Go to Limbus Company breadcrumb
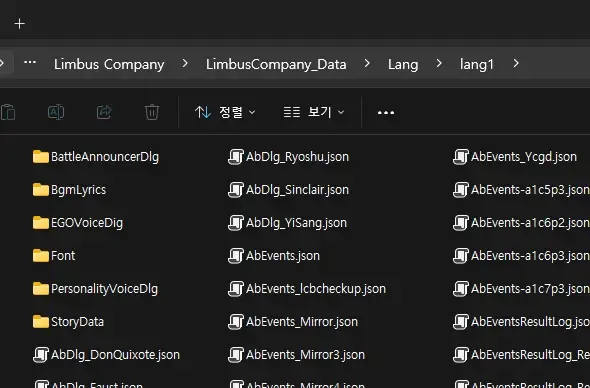Screen dimensions: 590x388 pos(109,64)
